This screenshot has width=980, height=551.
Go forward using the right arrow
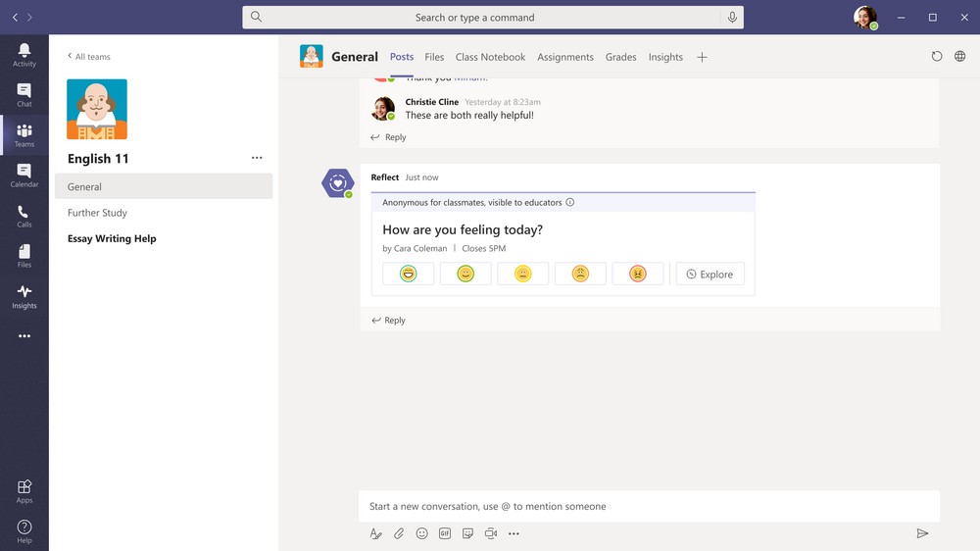click(x=29, y=17)
